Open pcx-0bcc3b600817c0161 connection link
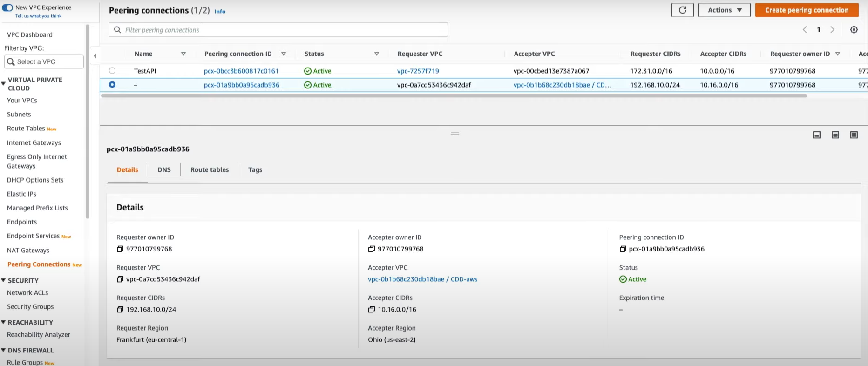 coord(241,71)
